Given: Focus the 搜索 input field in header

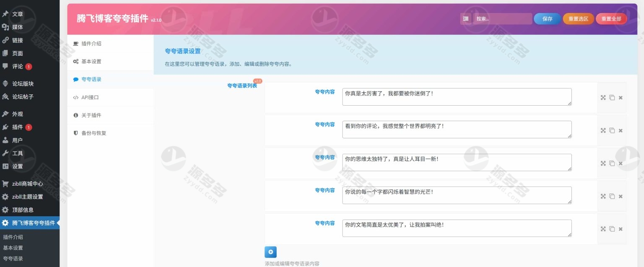Looking at the screenshot, I should 502,19.
